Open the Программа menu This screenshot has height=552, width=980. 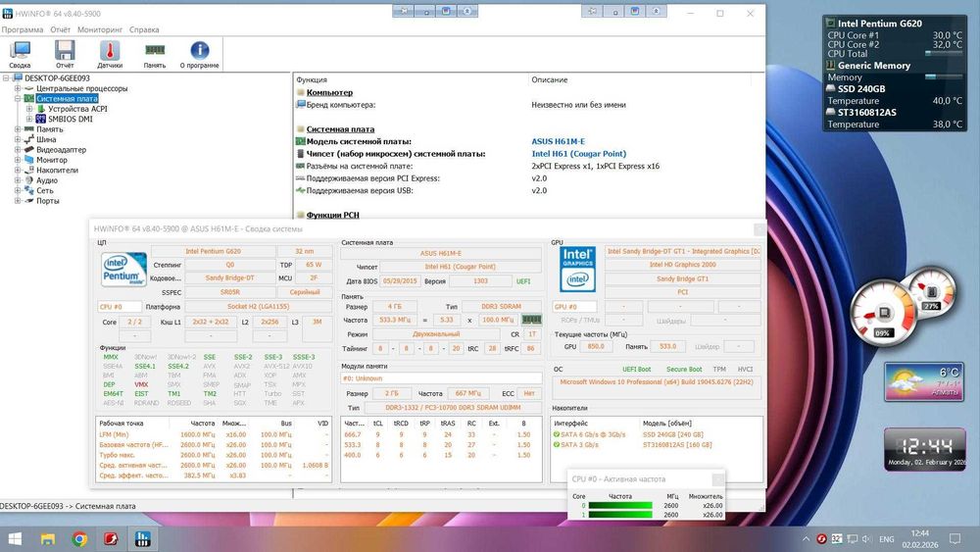click(23, 29)
